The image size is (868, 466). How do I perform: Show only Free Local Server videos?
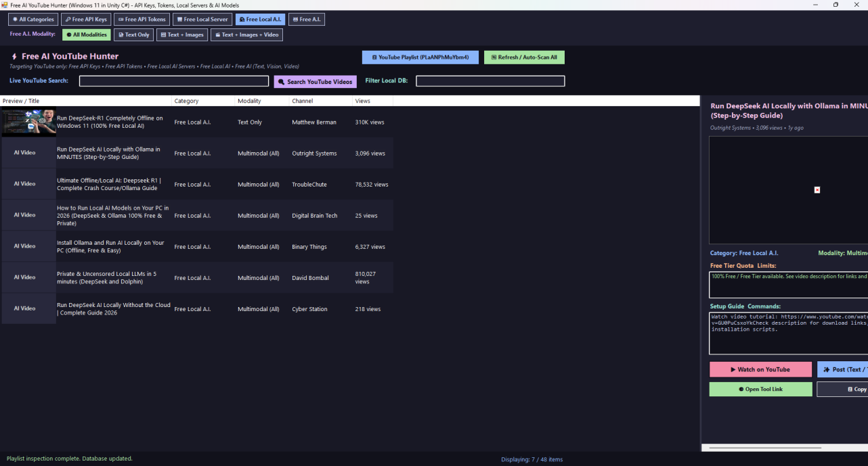point(202,20)
